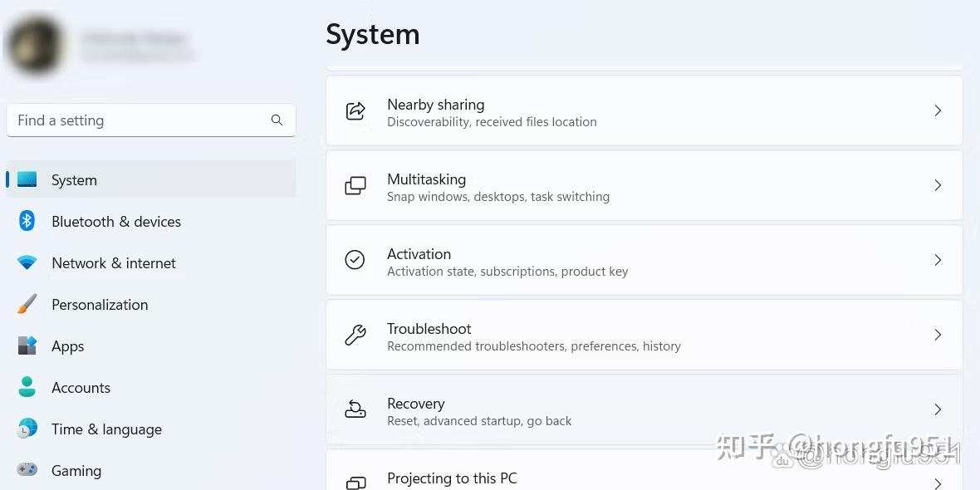980x490 pixels.
Task: Select System in the sidebar
Action: click(x=74, y=180)
